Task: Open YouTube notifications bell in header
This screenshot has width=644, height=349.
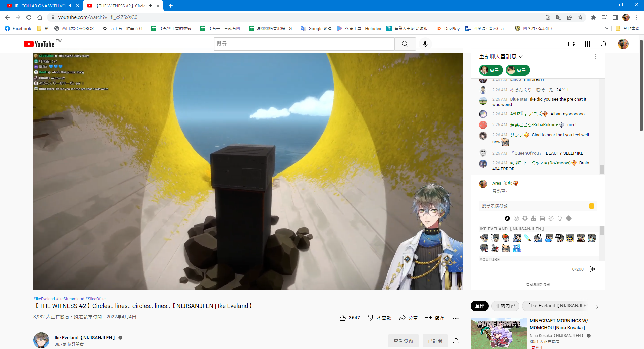Action: coord(604,44)
